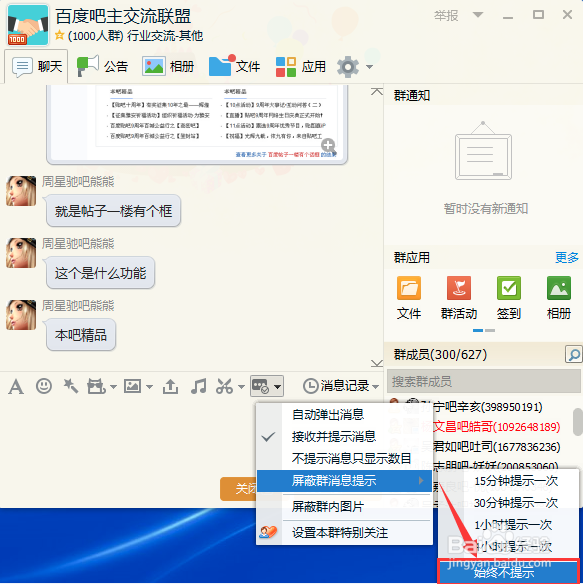Click 举报 report link in title bar
Image resolution: width=583 pixels, height=584 pixels.
(446, 16)
